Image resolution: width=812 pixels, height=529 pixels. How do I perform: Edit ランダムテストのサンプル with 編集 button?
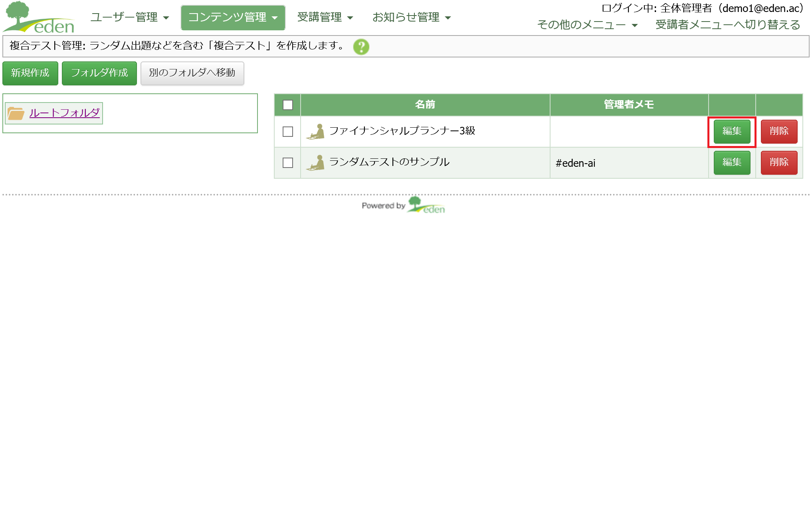(x=732, y=162)
